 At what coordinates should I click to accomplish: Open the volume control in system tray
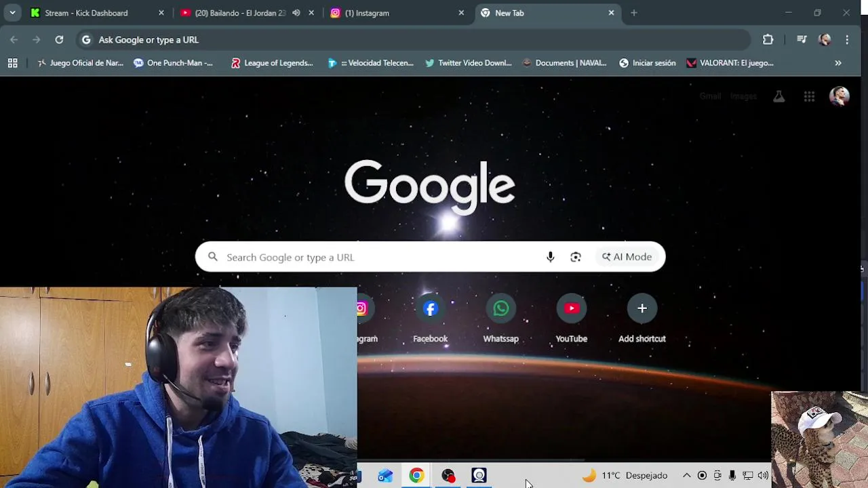coord(763,476)
